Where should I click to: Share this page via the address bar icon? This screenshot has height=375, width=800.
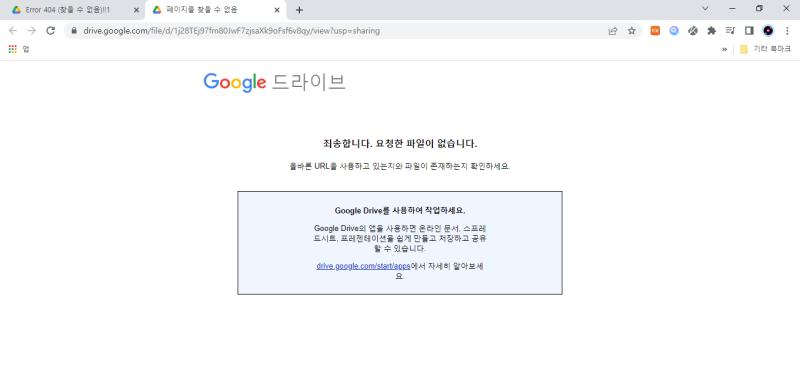[613, 31]
